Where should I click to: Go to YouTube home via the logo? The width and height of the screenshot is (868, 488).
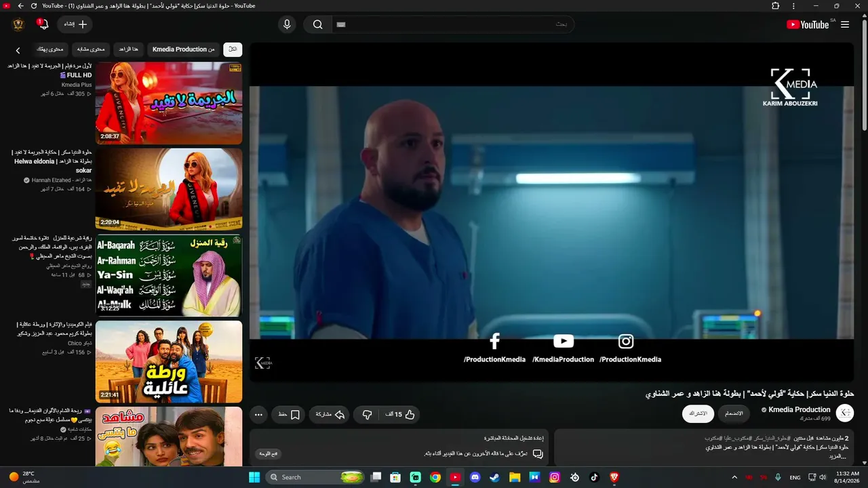click(808, 24)
